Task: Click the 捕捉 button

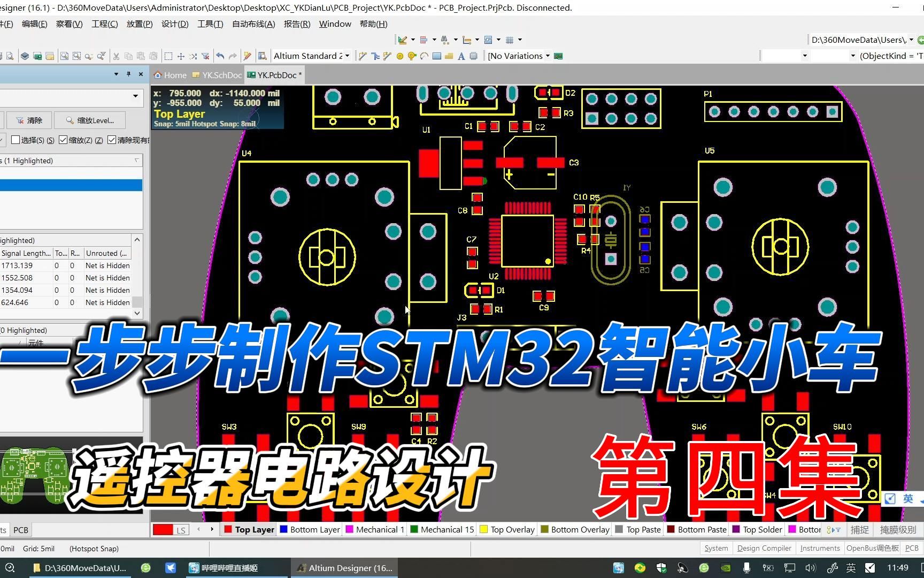Action: click(x=860, y=529)
